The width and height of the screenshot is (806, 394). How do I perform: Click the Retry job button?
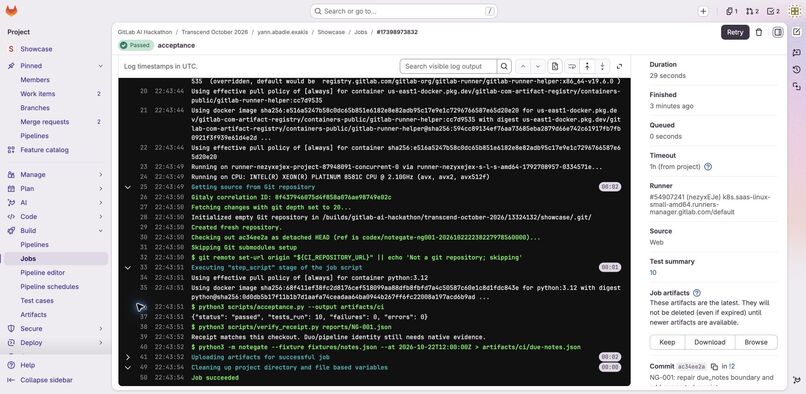click(x=735, y=32)
